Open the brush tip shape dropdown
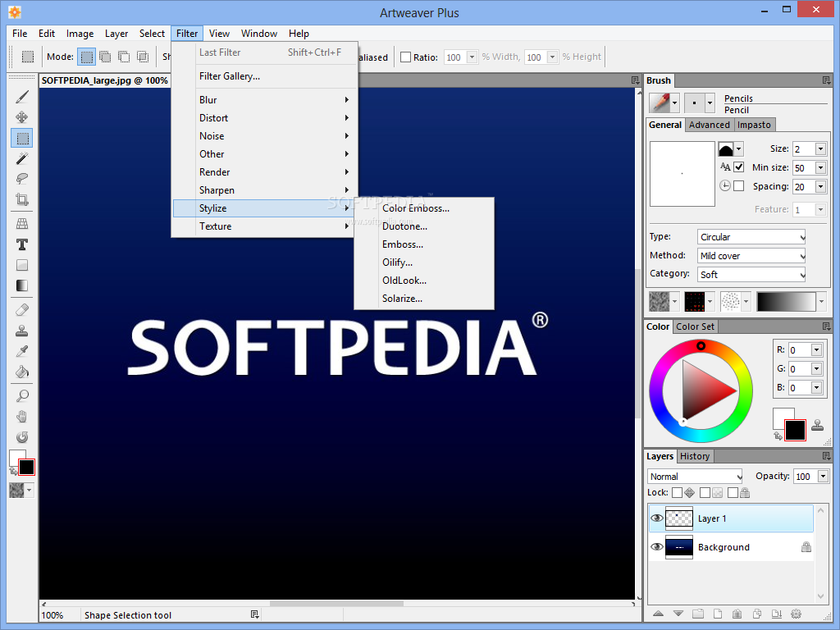The width and height of the screenshot is (840, 630). pyautogui.click(x=738, y=149)
